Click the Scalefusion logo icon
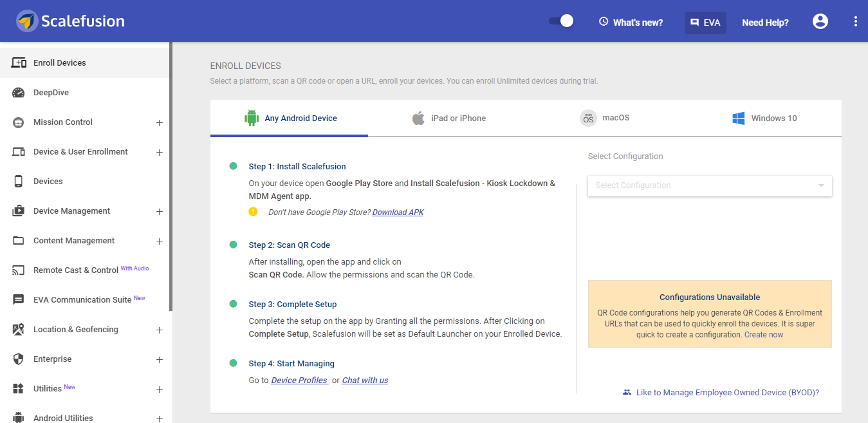The height and width of the screenshot is (423, 868). click(27, 21)
